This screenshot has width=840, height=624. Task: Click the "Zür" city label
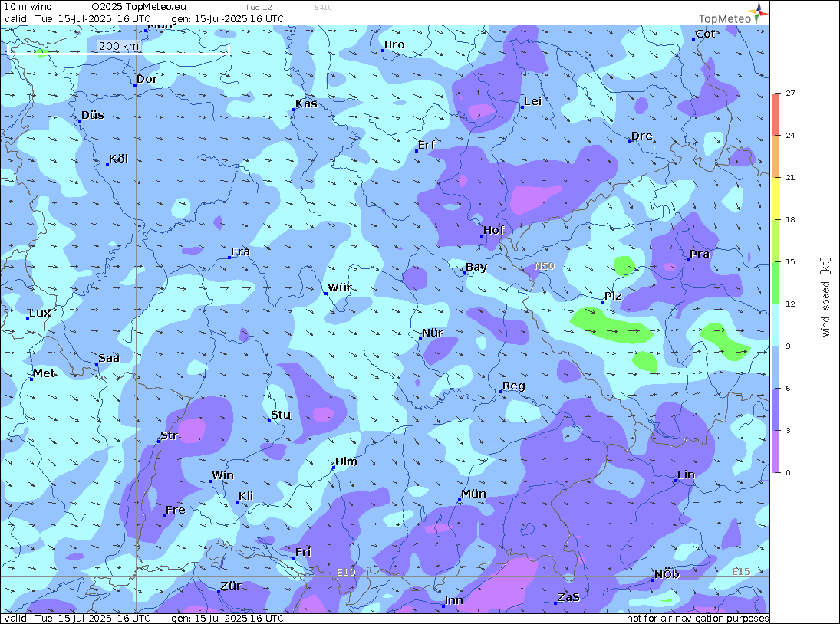tap(231, 586)
